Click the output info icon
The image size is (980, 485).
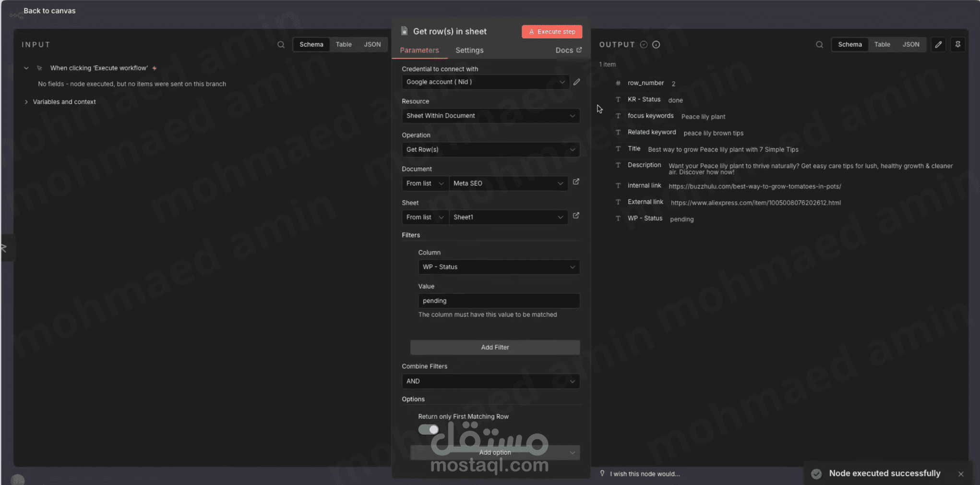coord(656,45)
